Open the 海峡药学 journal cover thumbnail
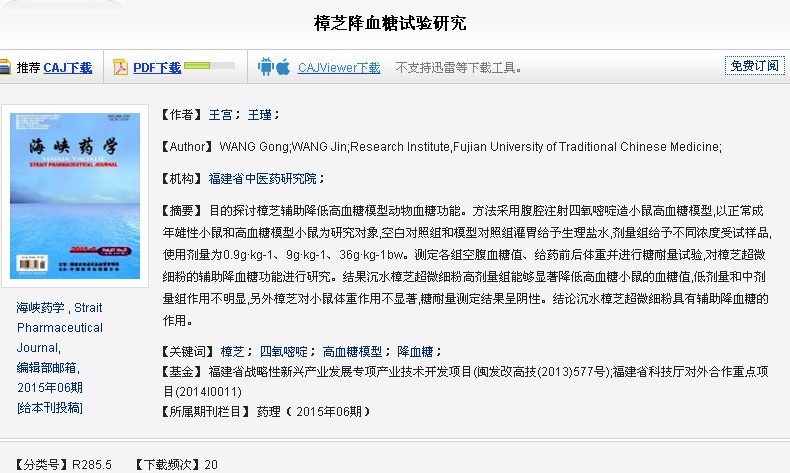790x473 pixels. point(75,195)
